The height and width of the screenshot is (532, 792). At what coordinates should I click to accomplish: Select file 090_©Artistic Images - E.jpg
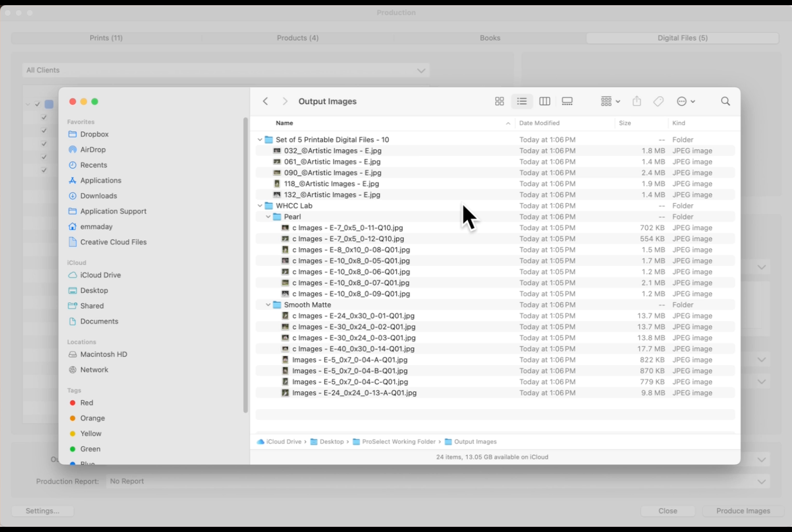pyautogui.click(x=332, y=173)
